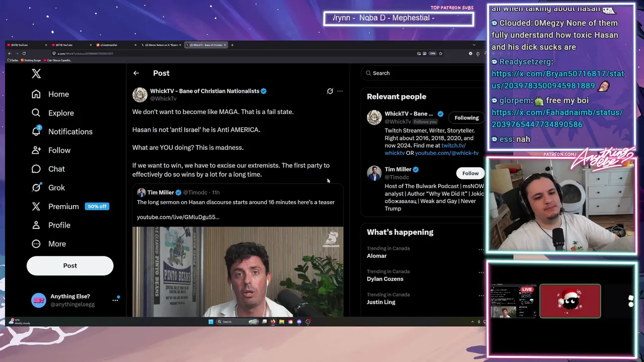Open WhickTV profile avatar on the post

click(140, 95)
